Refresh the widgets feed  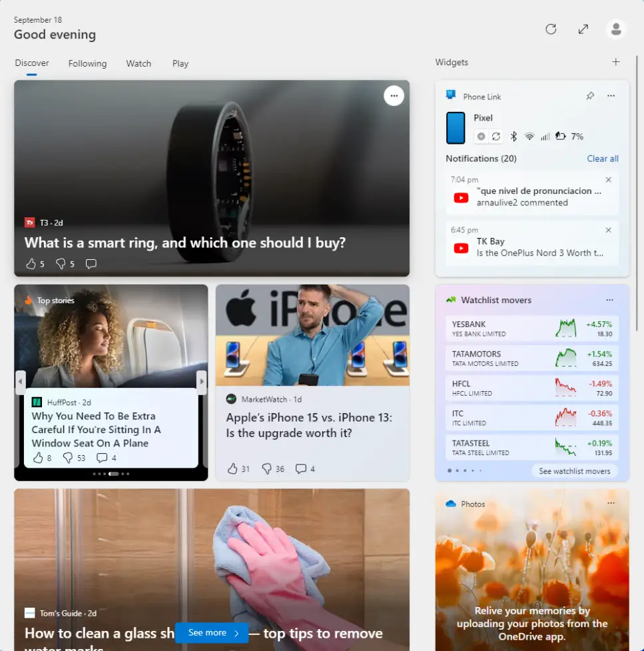pos(551,29)
